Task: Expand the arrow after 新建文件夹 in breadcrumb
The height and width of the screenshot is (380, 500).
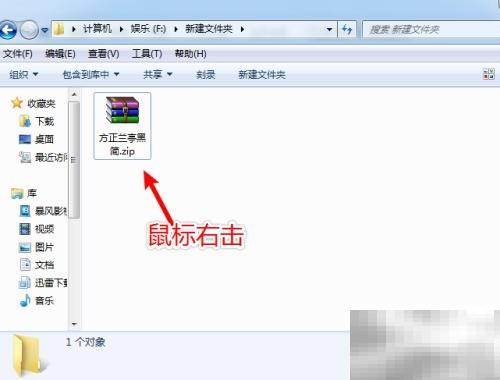Action: pos(242,30)
